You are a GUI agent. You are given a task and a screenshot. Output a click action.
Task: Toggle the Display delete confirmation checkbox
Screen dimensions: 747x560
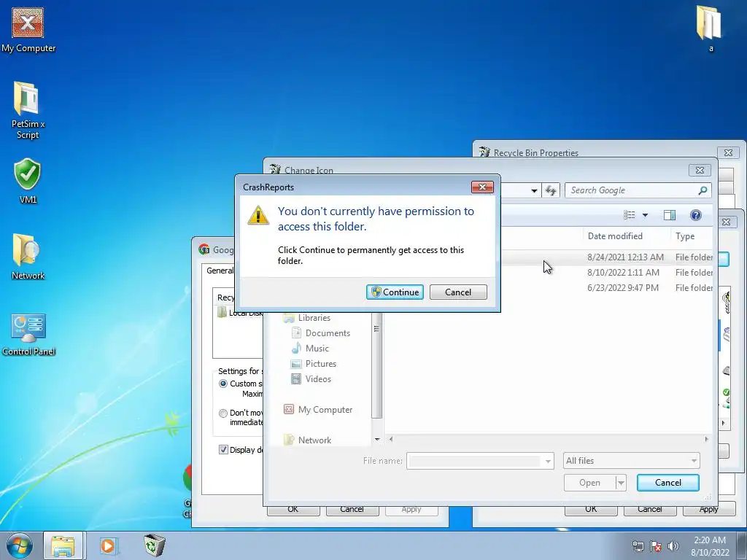pos(223,449)
